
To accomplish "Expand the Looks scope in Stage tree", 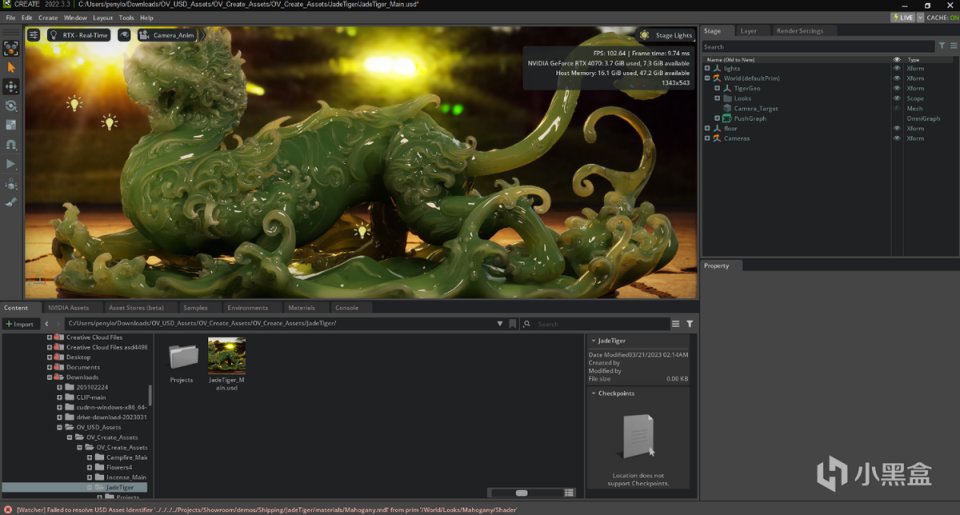I will pyautogui.click(x=717, y=98).
